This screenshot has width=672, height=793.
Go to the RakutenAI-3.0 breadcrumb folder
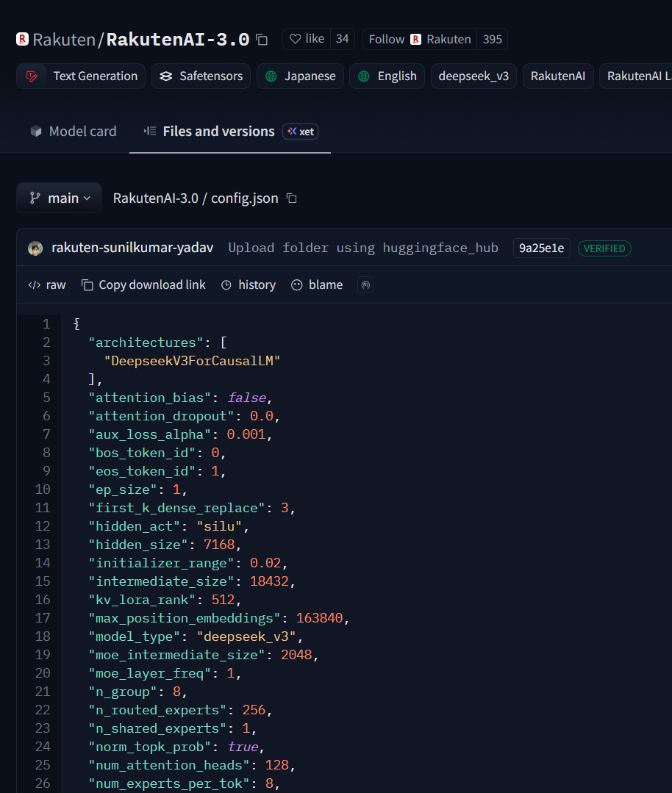[155, 198]
